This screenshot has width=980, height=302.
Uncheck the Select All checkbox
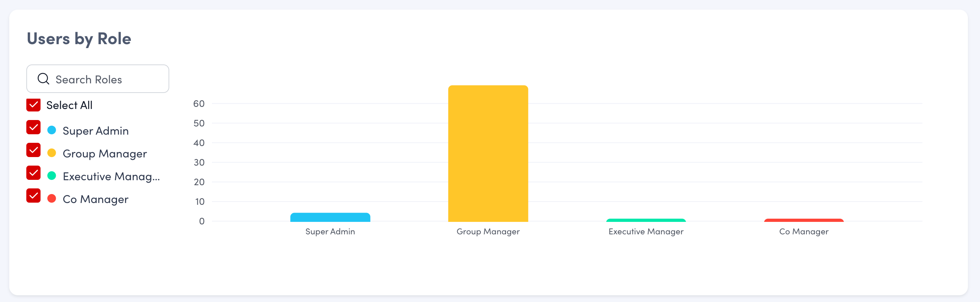pyautogui.click(x=33, y=105)
